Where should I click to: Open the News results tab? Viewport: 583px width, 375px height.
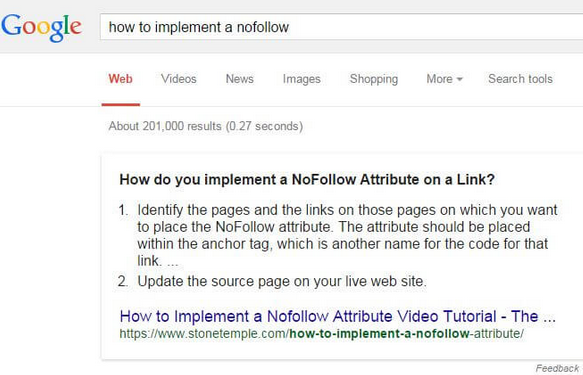[239, 79]
